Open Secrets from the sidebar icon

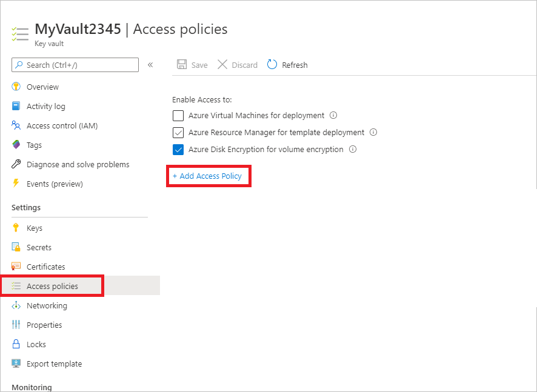coord(16,247)
